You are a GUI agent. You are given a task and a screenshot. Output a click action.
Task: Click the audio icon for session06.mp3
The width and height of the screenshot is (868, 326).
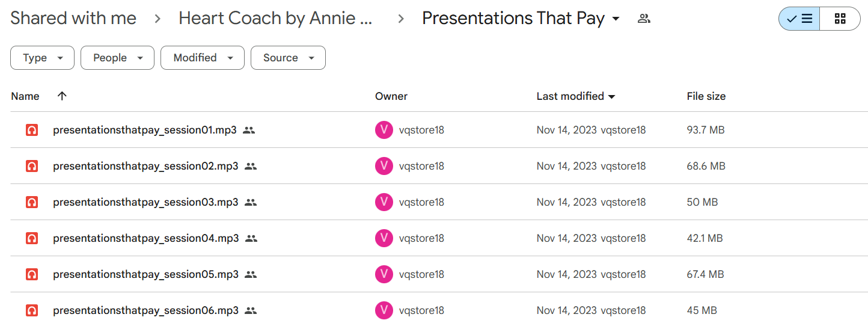tap(32, 310)
